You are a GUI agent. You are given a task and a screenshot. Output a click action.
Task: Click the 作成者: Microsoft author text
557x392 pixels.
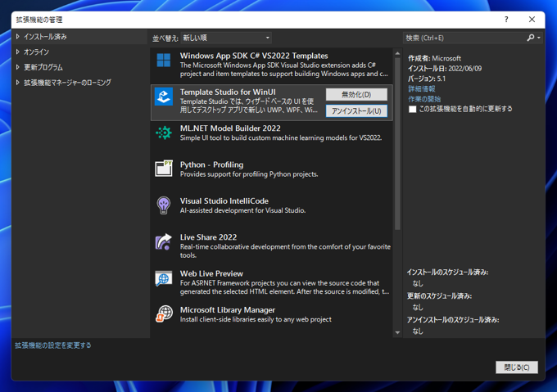[434, 58]
